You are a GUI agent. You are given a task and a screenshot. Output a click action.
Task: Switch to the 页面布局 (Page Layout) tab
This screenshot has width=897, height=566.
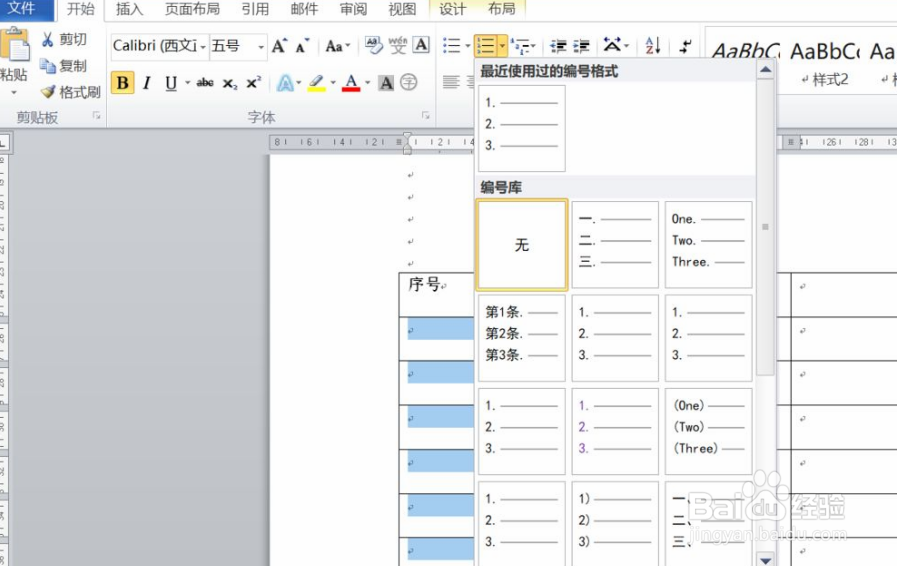click(192, 9)
